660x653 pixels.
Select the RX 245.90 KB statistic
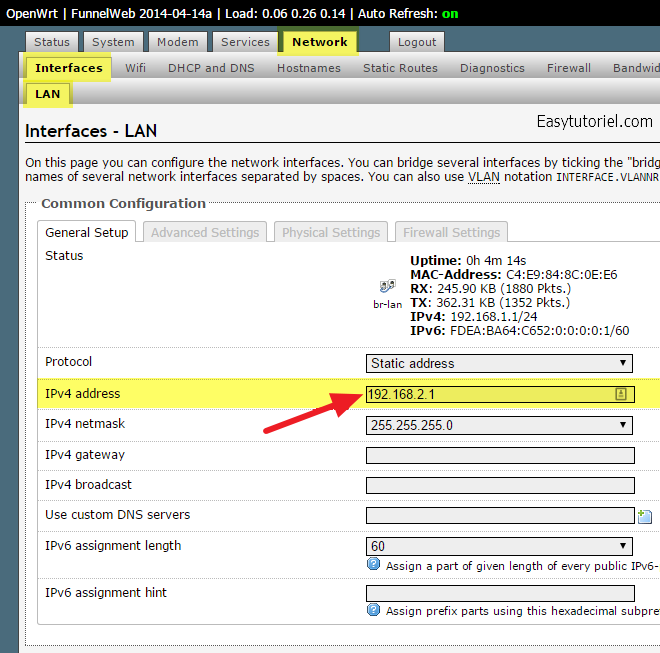click(x=491, y=288)
